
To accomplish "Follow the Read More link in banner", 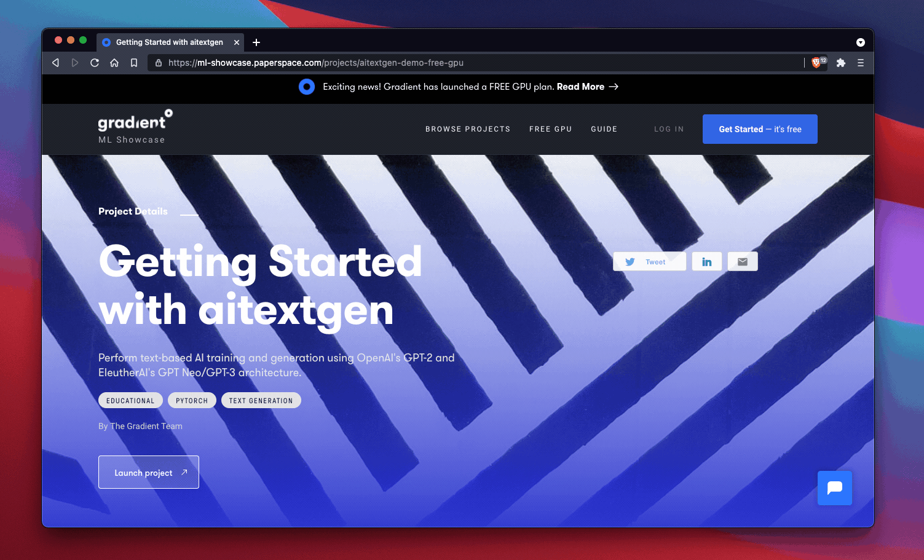I will [x=587, y=87].
